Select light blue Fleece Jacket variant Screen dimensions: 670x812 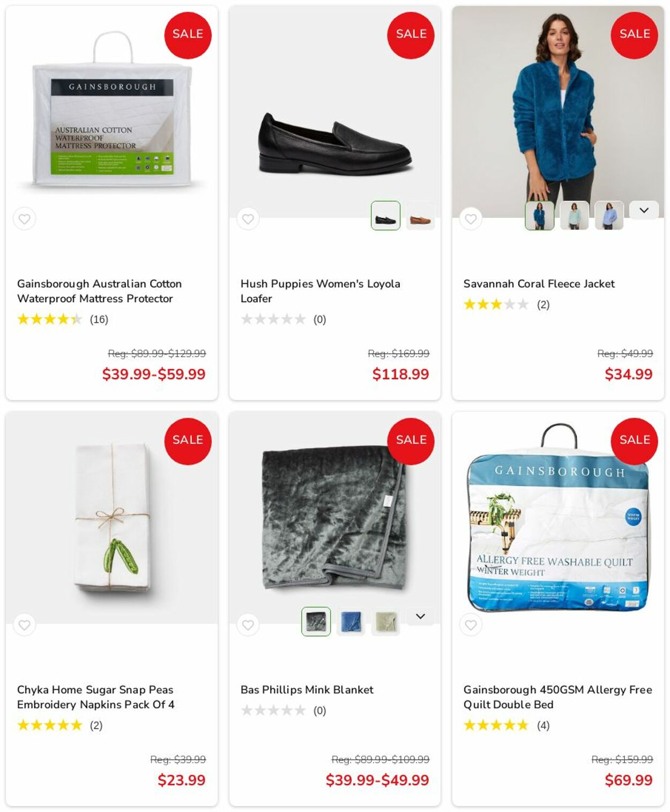pyautogui.click(x=609, y=216)
